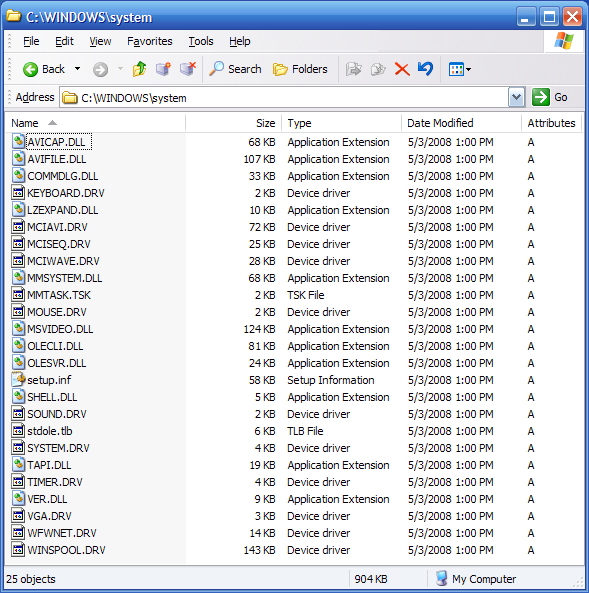
Task: Open the Views dropdown button
Action: (x=460, y=69)
